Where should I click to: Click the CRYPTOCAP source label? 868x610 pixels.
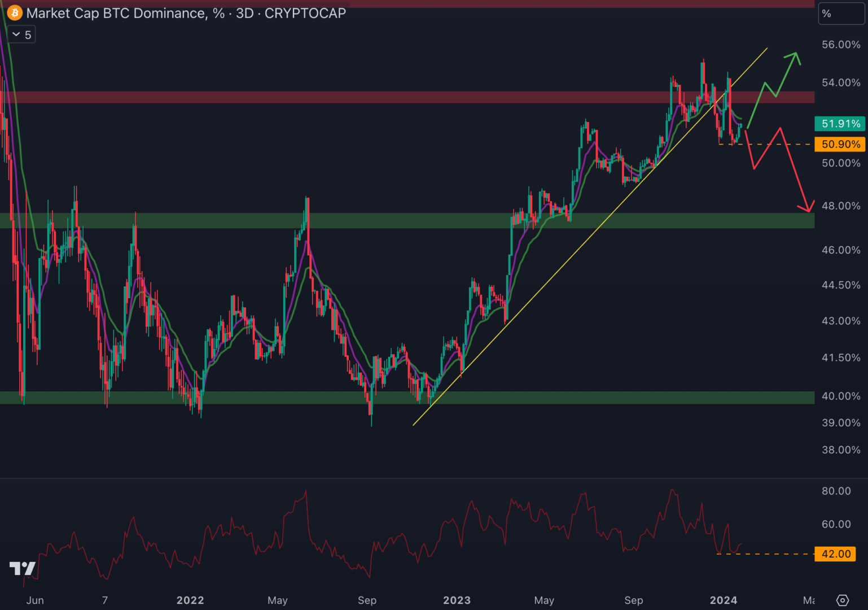point(305,13)
